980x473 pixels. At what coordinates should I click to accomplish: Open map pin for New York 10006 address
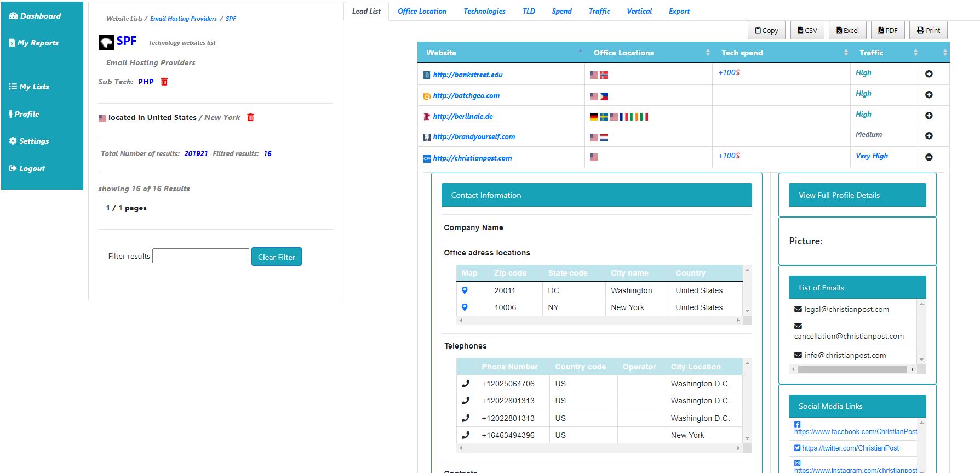coord(465,307)
